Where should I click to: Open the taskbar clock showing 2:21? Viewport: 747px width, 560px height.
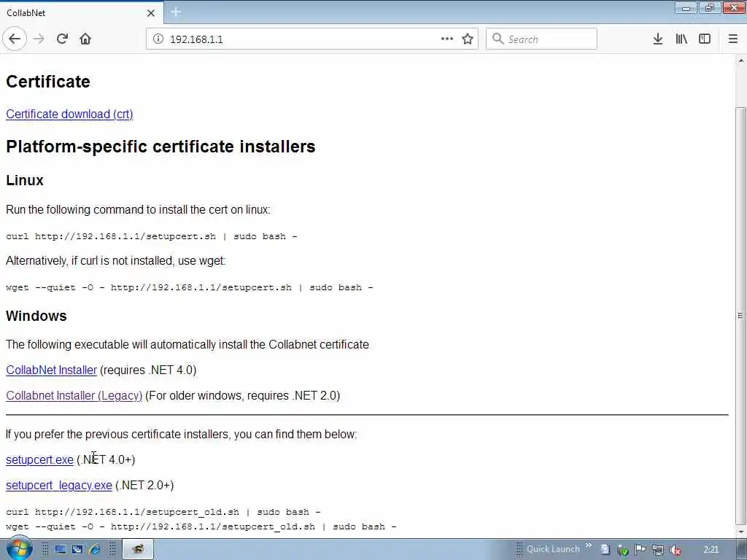tap(711, 550)
